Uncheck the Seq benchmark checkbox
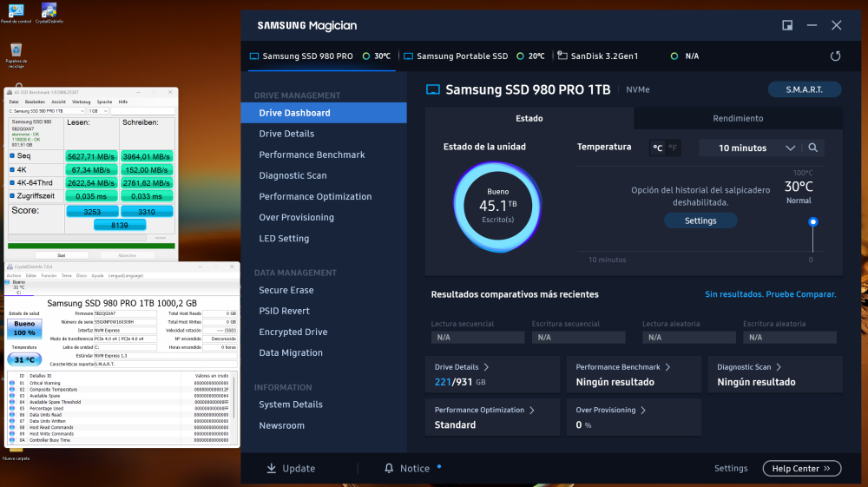The image size is (868, 487). tap(12, 156)
